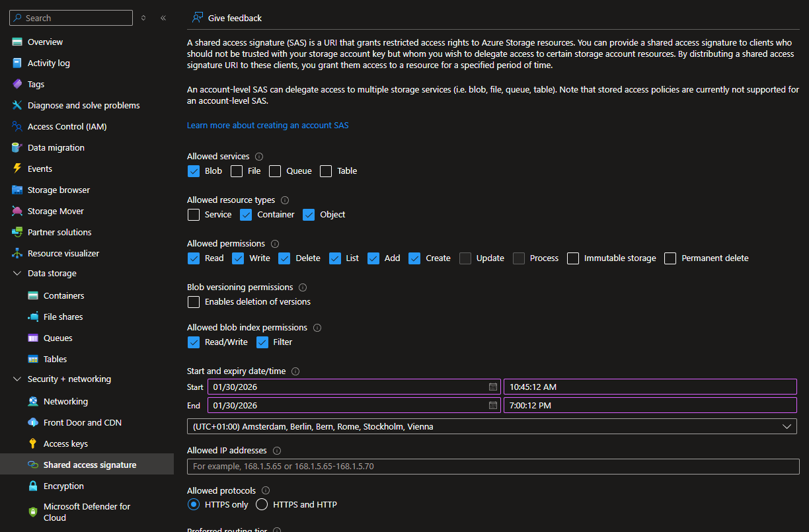Image resolution: width=809 pixels, height=532 pixels.
Task: Click the expand/collapse arrows beside Search
Action: click(x=143, y=18)
